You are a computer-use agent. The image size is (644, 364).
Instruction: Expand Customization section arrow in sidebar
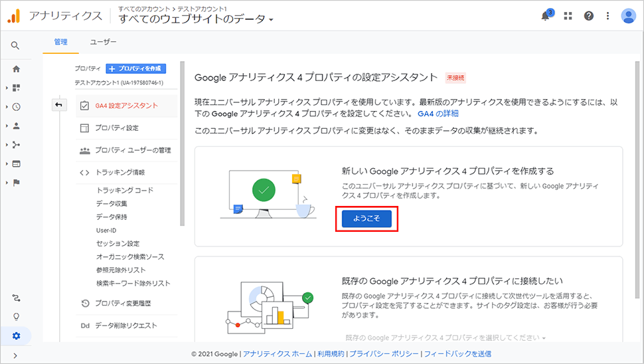pos(7,88)
